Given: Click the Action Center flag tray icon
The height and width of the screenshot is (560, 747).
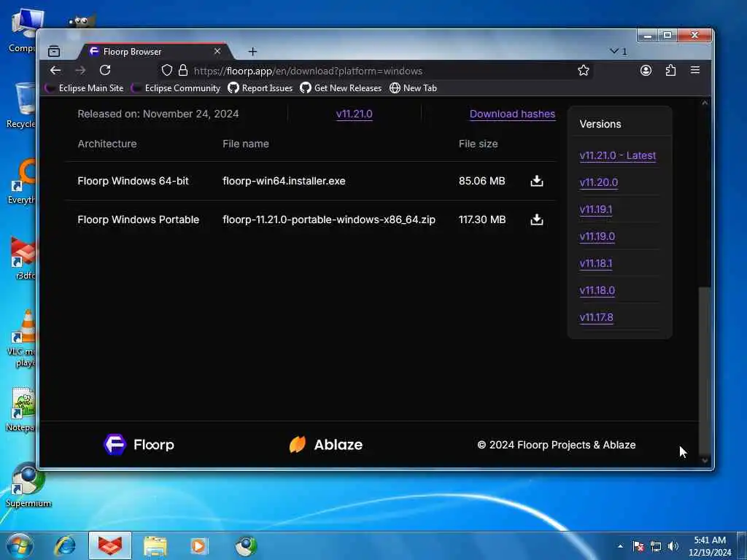Looking at the screenshot, I should 638,546.
